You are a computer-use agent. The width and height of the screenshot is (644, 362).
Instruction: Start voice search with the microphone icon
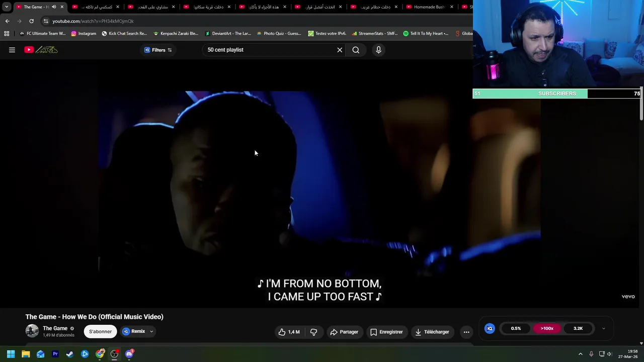(x=378, y=50)
